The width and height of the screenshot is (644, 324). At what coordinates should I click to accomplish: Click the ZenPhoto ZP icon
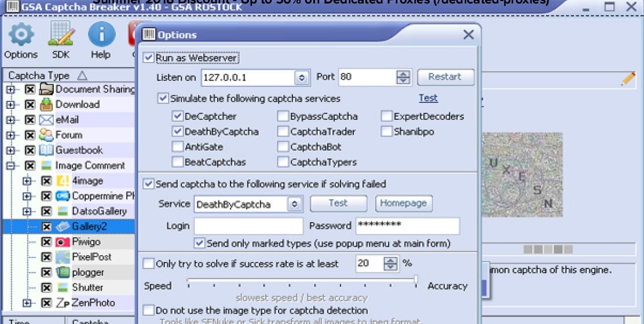[x=63, y=303]
